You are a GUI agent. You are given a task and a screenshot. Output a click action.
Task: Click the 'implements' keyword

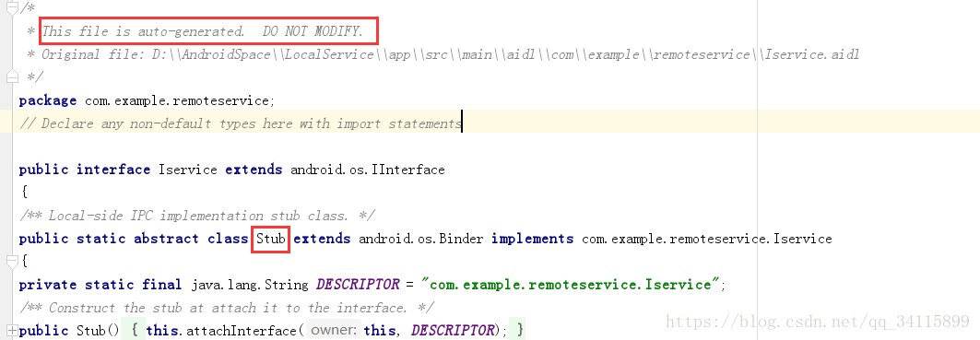coord(532,239)
